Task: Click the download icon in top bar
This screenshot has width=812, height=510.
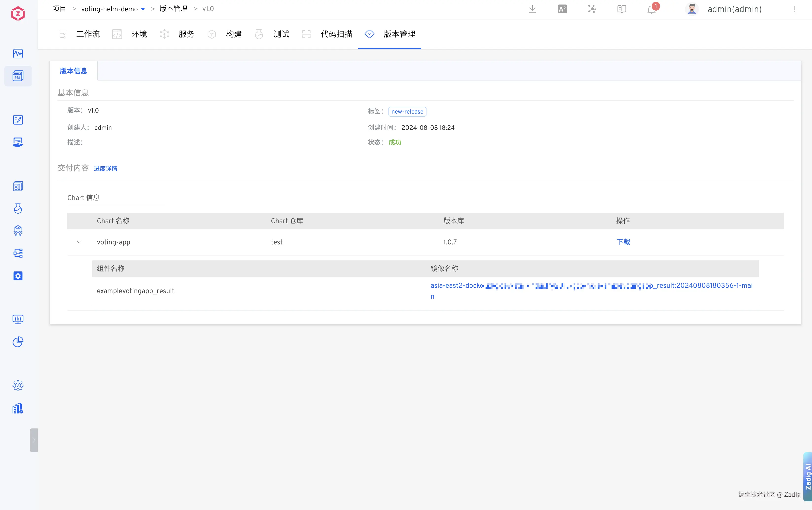Action: click(532, 9)
